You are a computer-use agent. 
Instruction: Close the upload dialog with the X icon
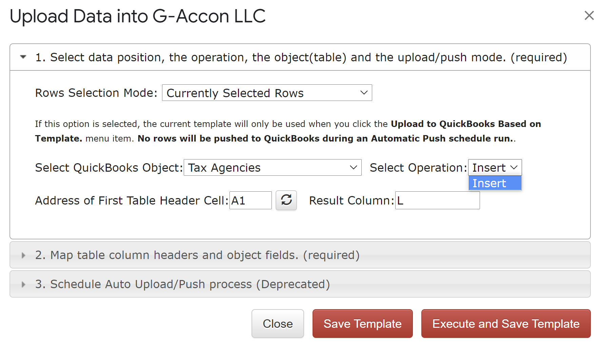(x=589, y=15)
